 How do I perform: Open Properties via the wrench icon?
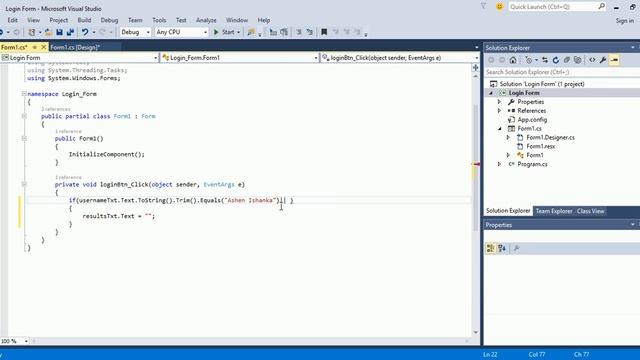click(603, 60)
